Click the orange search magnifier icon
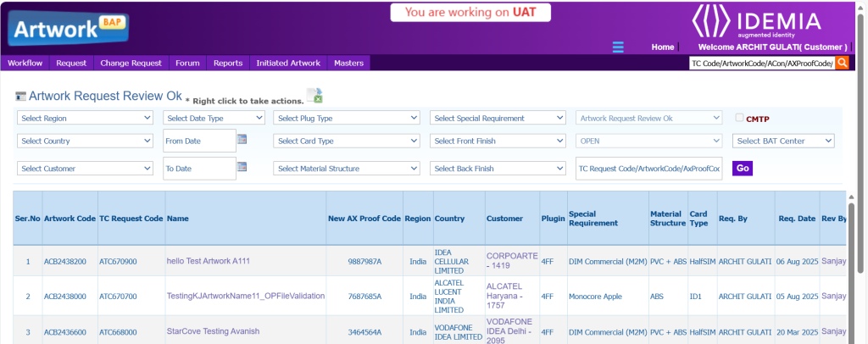The image size is (868, 344). 842,63
